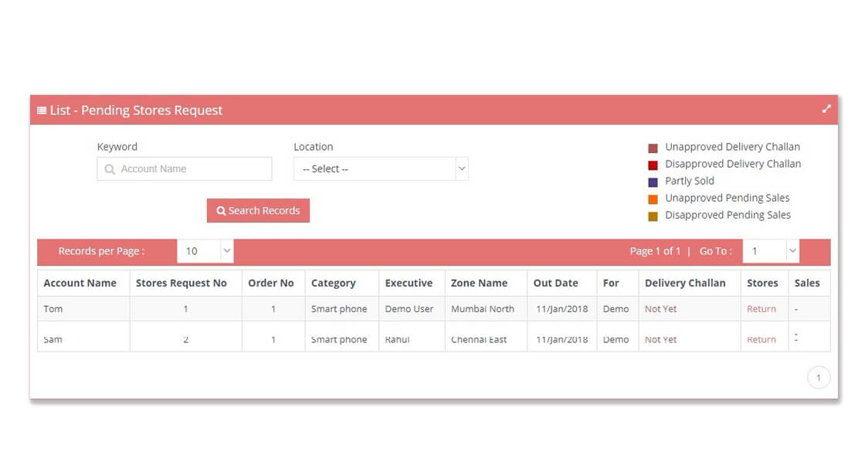
Task: Click the Partly Sold blue legend square
Action: (x=652, y=181)
